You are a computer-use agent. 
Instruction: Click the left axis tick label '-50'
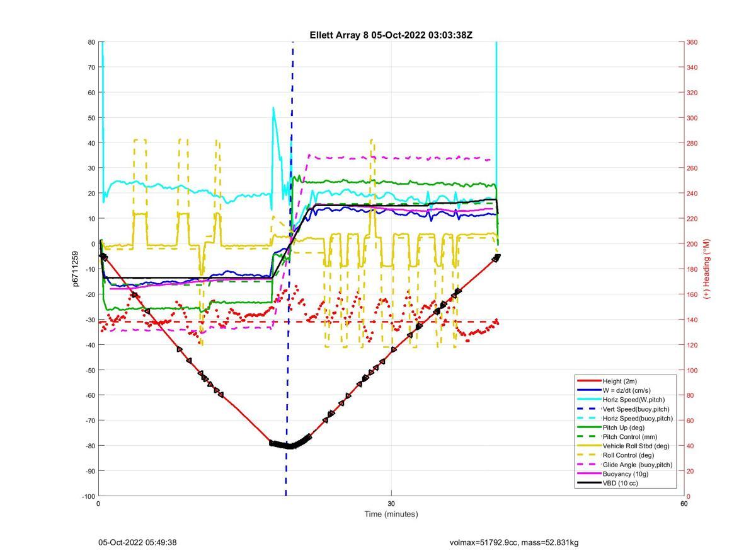pyautogui.click(x=89, y=370)
